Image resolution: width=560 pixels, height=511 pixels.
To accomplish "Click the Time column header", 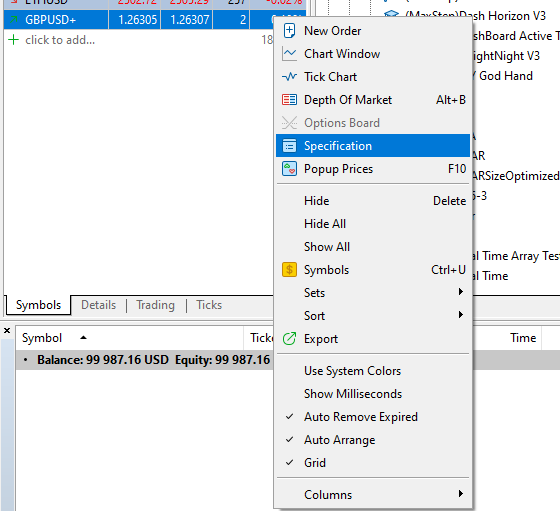I will tap(523, 338).
